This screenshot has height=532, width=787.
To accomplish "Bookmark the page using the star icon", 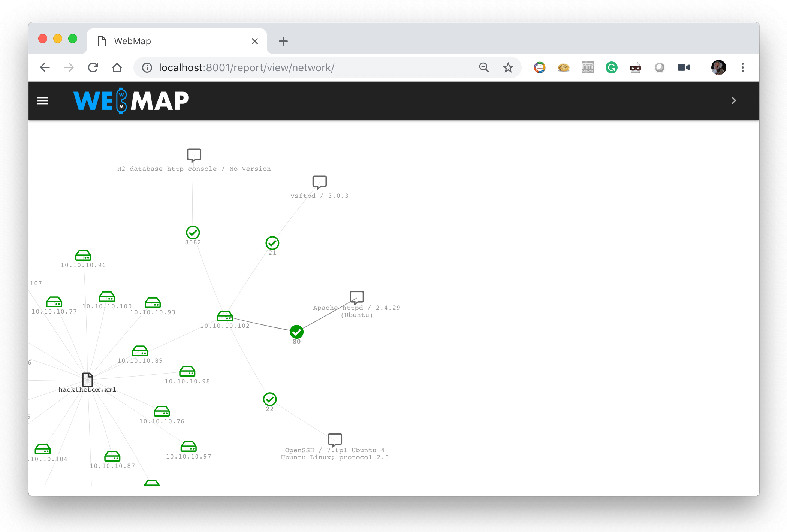I will pyautogui.click(x=508, y=67).
